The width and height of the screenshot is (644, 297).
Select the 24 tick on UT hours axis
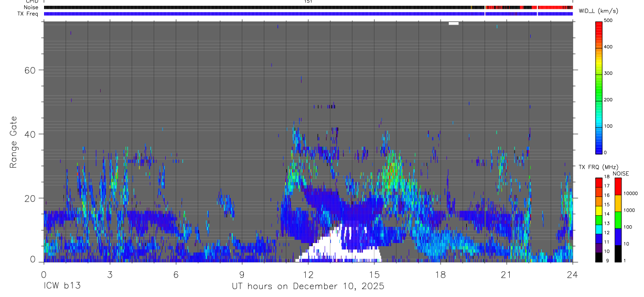572,274
